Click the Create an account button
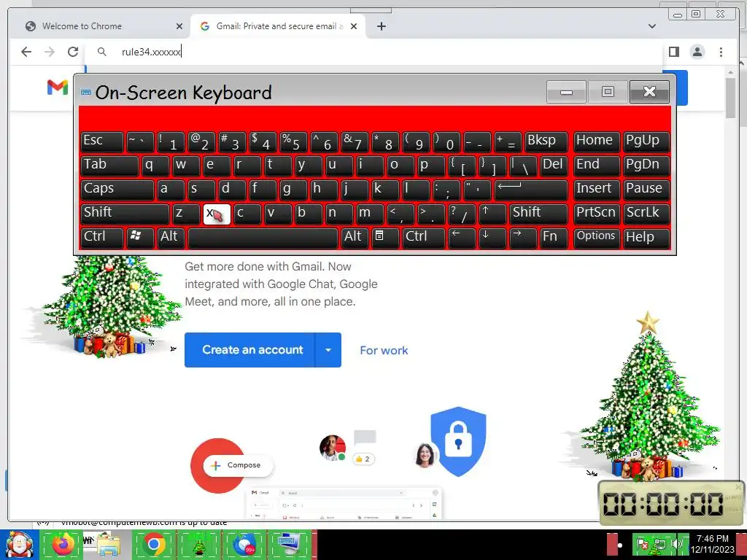This screenshot has width=747, height=560. click(249, 350)
